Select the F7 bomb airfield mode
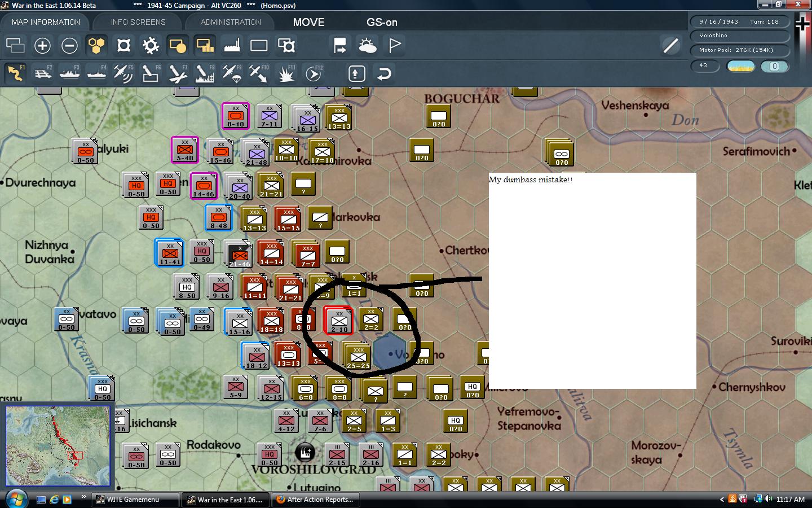Screen dimensions: 812x508 click(x=178, y=73)
